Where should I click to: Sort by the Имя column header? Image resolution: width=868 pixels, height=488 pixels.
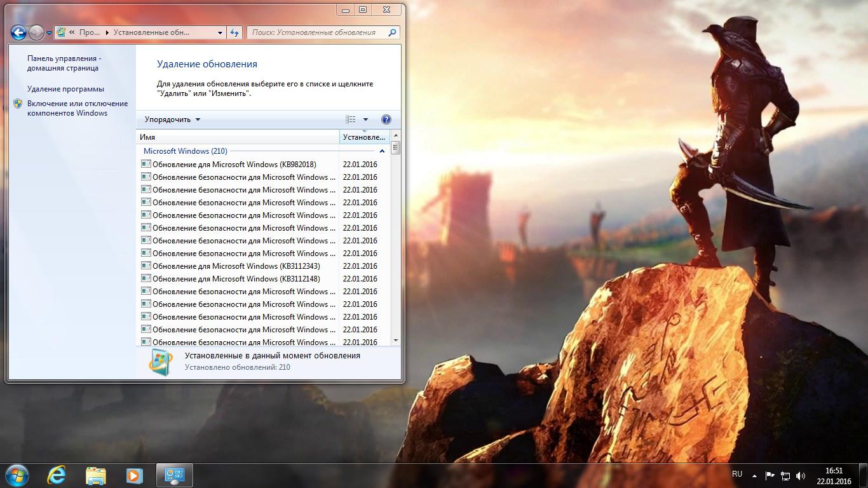click(x=238, y=137)
